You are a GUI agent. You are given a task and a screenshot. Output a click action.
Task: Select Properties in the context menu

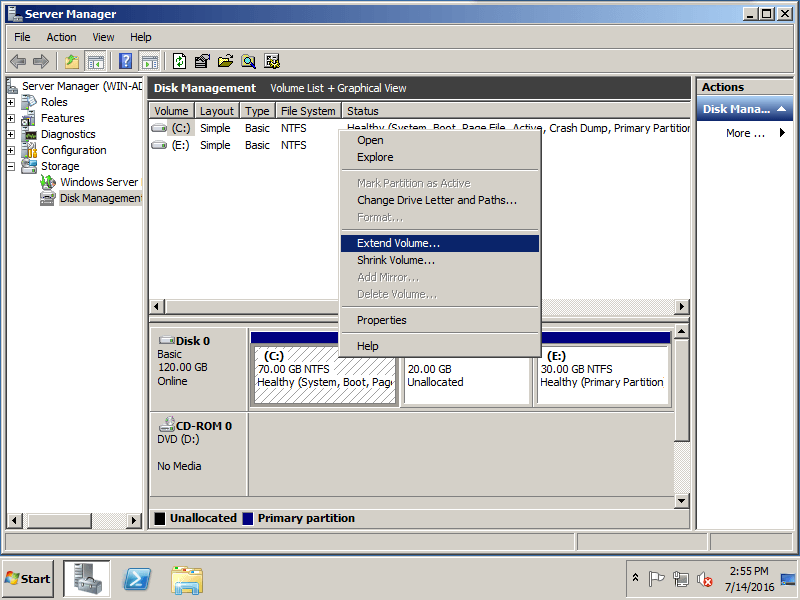[440, 320]
